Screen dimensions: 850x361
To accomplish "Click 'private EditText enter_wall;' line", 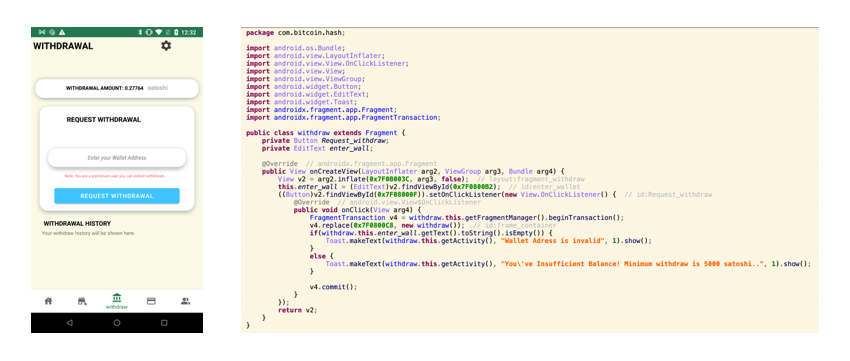I will (x=317, y=147).
